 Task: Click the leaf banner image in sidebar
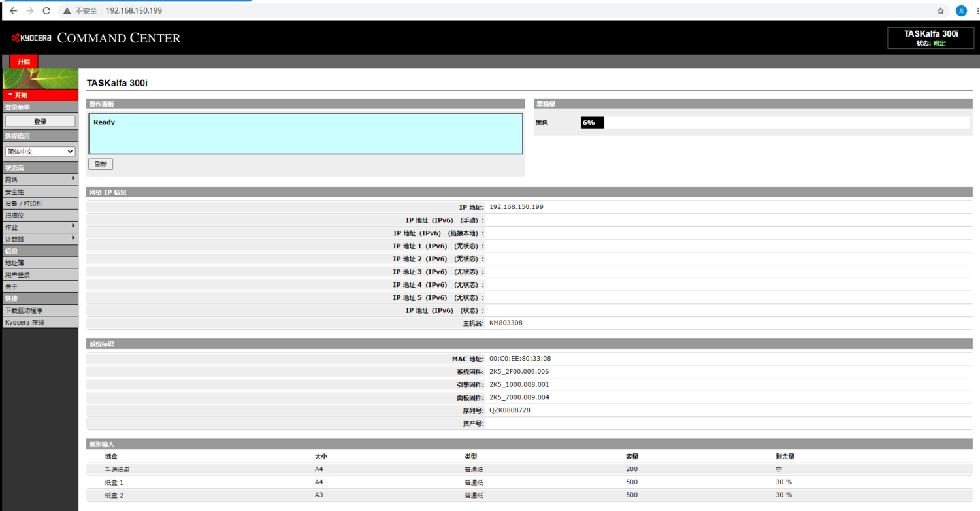pos(40,78)
